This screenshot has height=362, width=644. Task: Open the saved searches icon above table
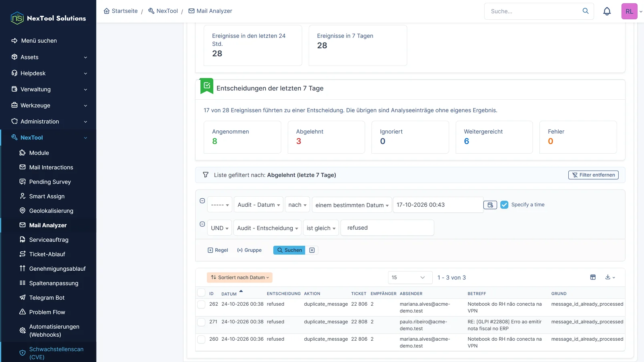click(593, 277)
